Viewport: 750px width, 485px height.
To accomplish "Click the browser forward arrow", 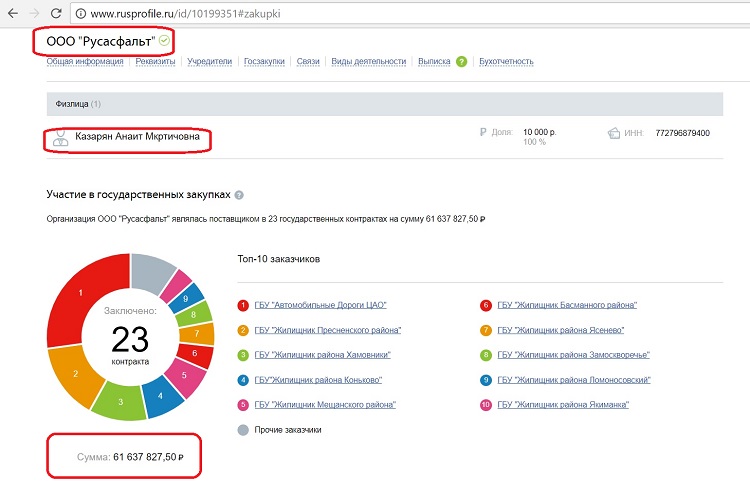I will pos(34,13).
